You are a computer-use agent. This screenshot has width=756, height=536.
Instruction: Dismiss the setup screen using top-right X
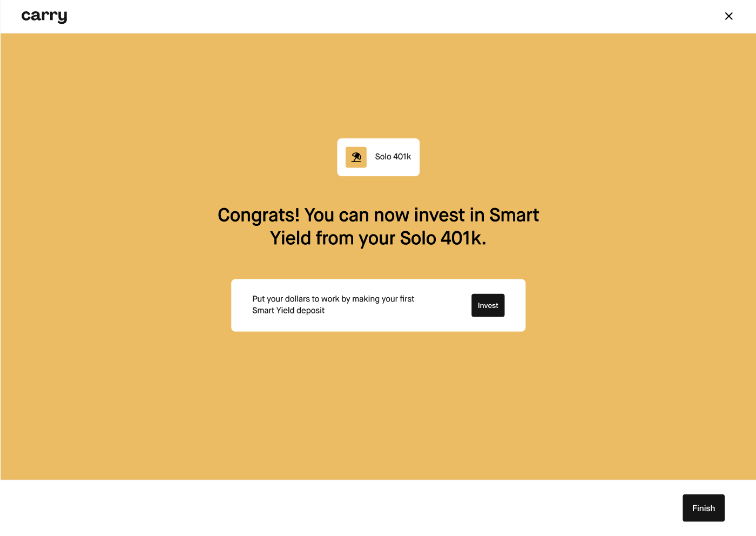728,16
